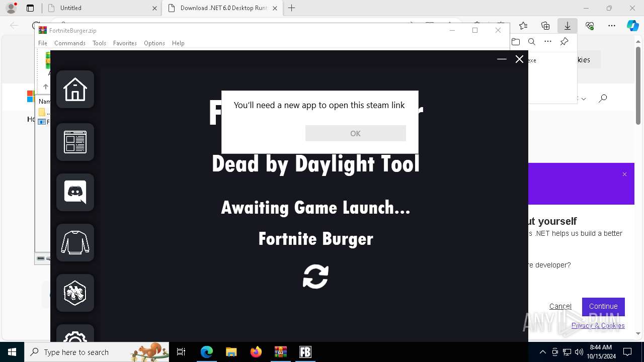This screenshot has width=644, height=362.
Task: Switch to the FB app on the taskbar
Action: [x=305, y=352]
